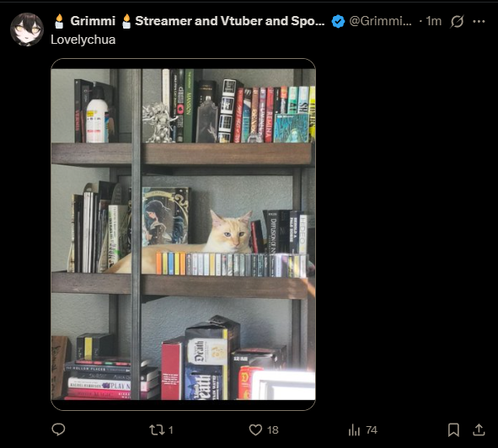The height and width of the screenshot is (448, 498).
Task: Click the 1m post timestamp
Action: point(434,21)
